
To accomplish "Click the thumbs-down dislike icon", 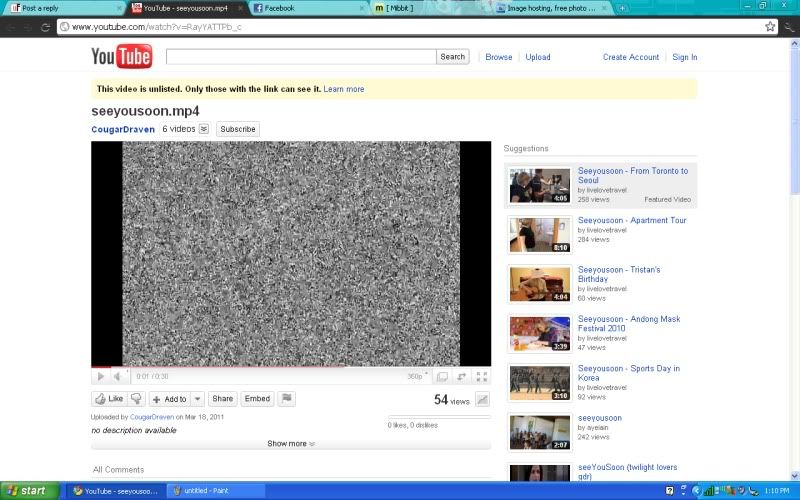I will [x=137, y=399].
